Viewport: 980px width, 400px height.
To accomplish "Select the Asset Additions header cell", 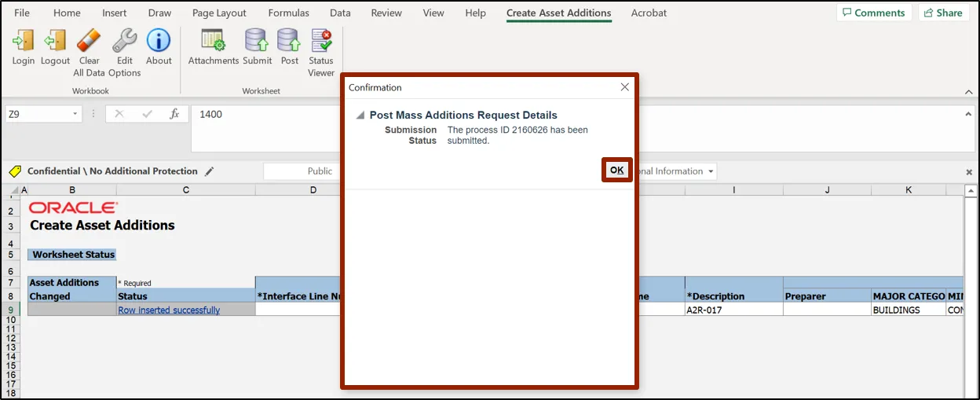I will [72, 283].
